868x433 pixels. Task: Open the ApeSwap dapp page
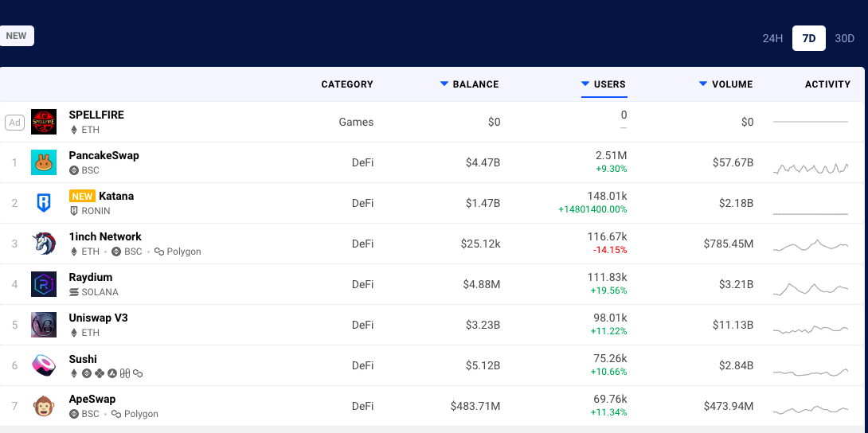click(92, 400)
